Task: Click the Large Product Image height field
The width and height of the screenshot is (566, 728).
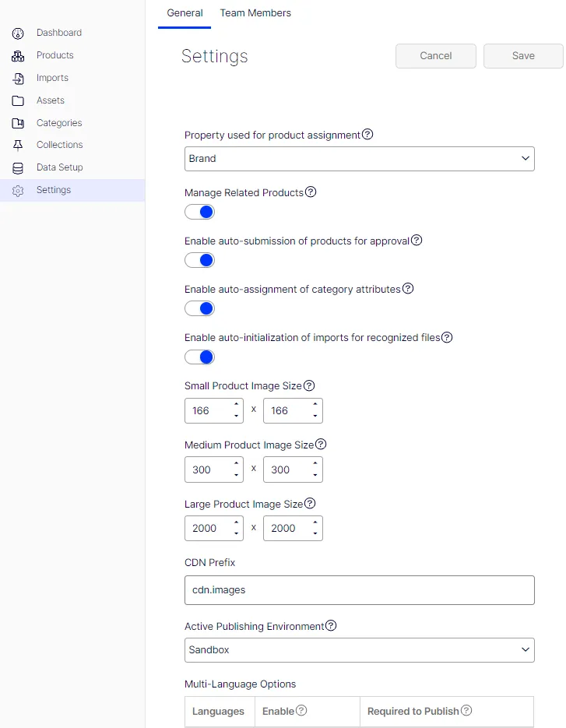Action: tap(293, 529)
